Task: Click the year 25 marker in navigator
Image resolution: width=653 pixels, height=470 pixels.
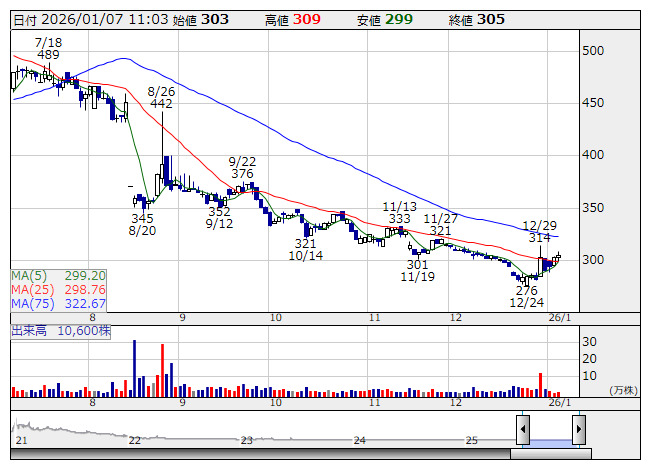Action: pos(471,440)
